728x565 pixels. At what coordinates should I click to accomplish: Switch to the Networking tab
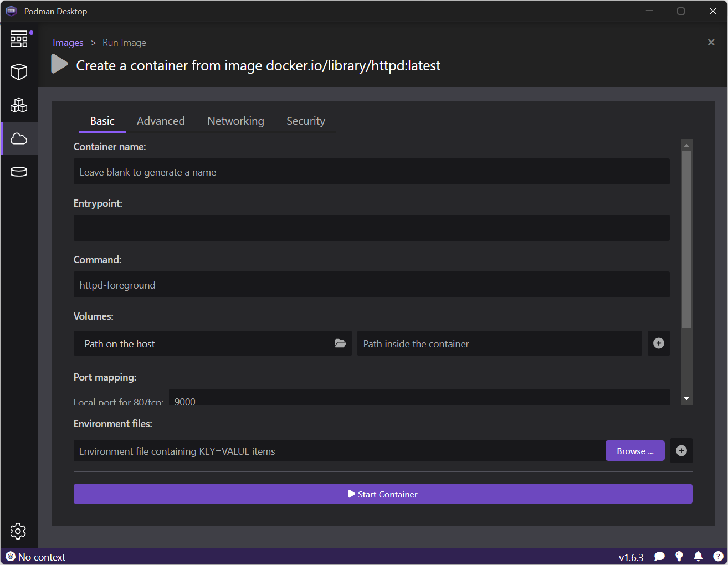[x=235, y=121]
